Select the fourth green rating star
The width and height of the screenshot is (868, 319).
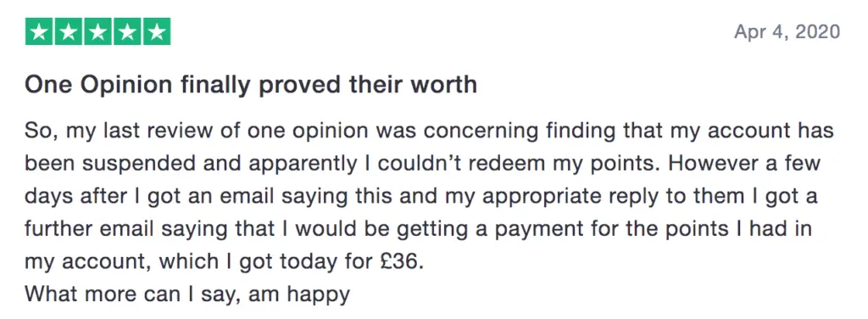click(127, 31)
